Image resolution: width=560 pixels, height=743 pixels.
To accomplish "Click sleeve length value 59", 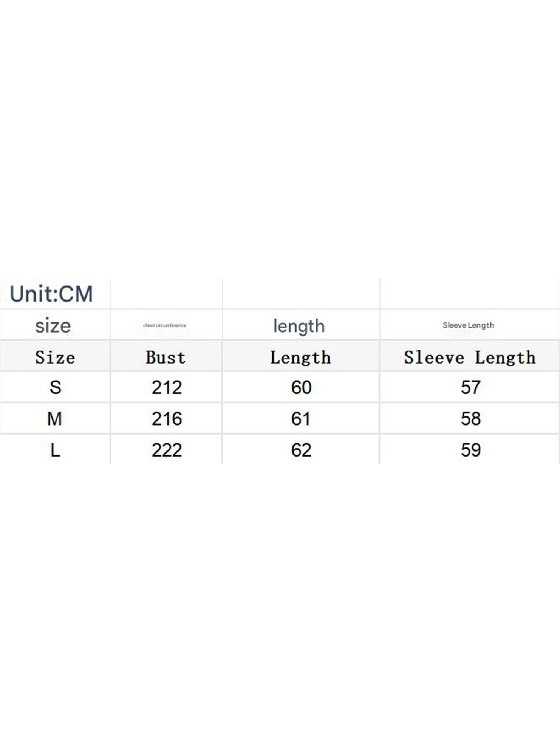I will pyautogui.click(x=470, y=450).
